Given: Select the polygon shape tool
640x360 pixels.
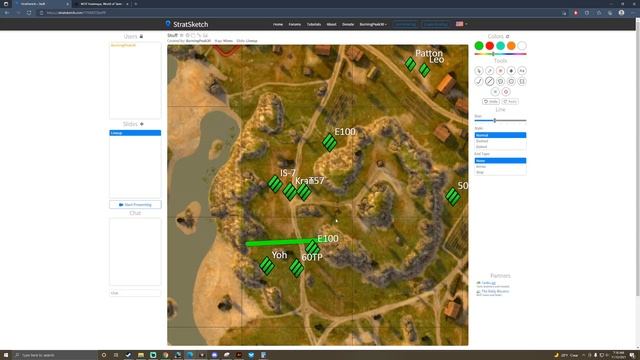Looking at the screenshot, I should pyautogui.click(x=500, y=81).
